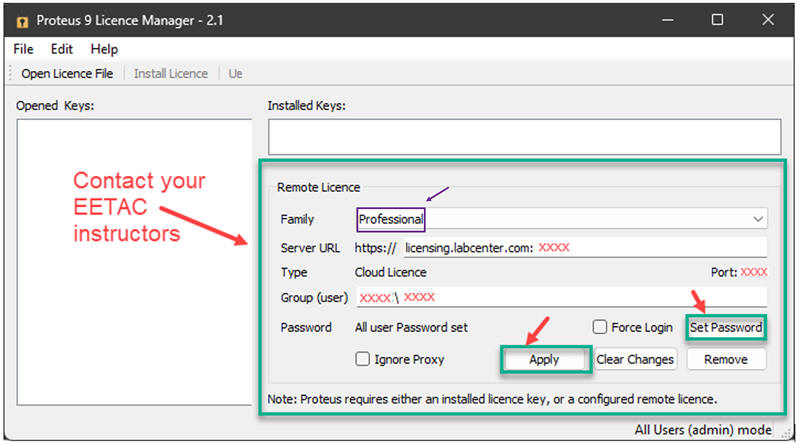Click Install Licence toolbar button
Screen dimensions: 801x445
tap(171, 73)
